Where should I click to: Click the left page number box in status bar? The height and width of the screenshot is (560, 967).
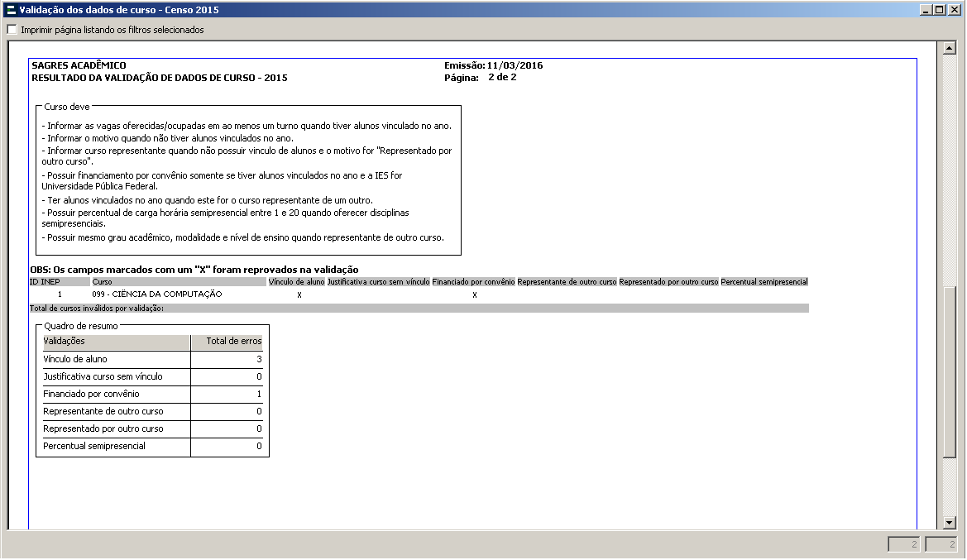pyautogui.click(x=904, y=544)
